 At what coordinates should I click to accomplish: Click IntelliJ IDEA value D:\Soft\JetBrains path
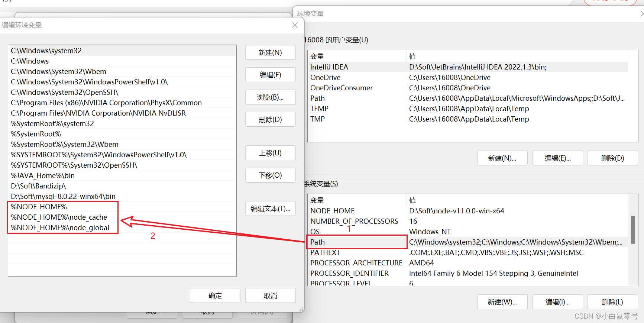(478, 67)
